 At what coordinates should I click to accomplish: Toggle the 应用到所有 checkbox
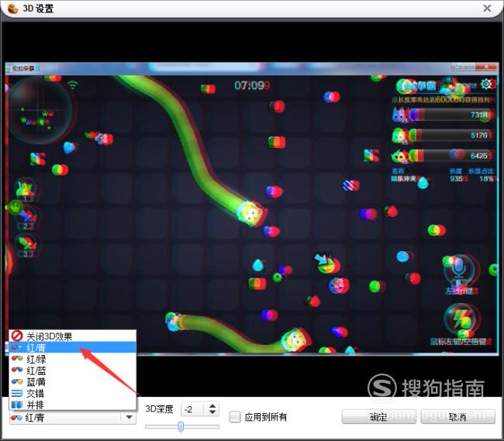point(235,417)
